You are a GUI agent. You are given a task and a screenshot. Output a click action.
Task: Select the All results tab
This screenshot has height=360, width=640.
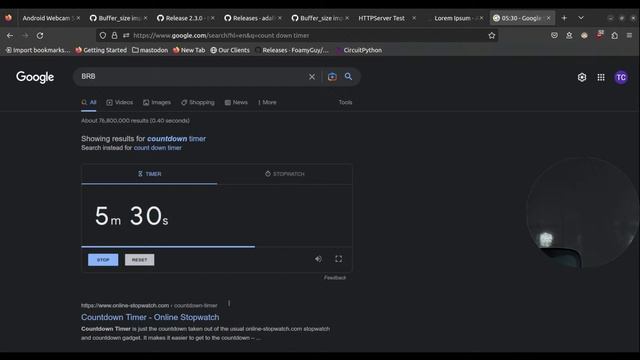pos(89,102)
